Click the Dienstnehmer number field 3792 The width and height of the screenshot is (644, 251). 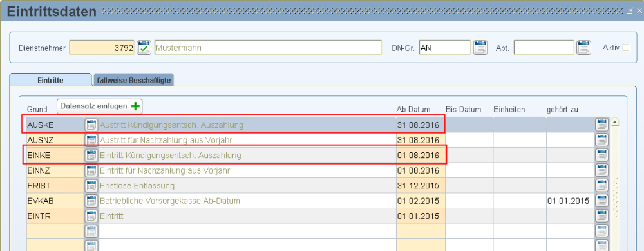(x=102, y=48)
